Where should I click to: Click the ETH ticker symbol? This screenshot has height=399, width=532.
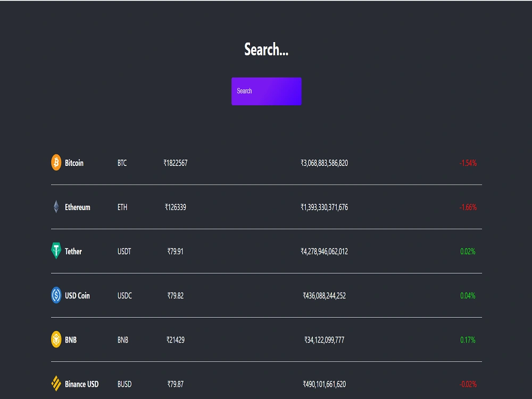122,207
